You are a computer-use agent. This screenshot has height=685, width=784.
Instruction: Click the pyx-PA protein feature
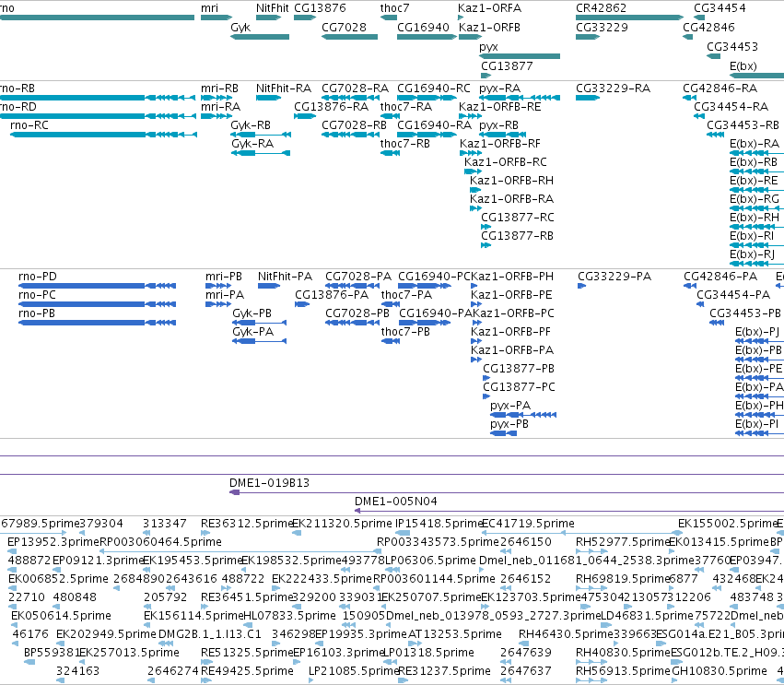coord(523,415)
